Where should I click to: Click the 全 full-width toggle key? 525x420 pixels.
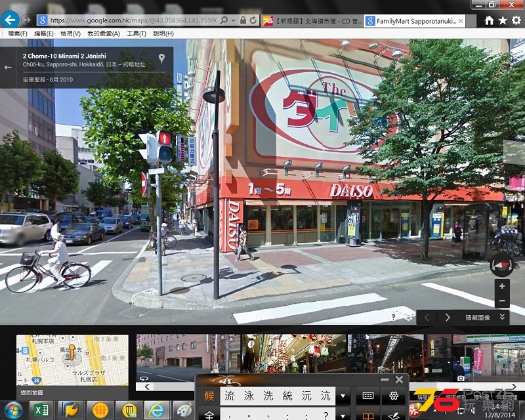209,415
